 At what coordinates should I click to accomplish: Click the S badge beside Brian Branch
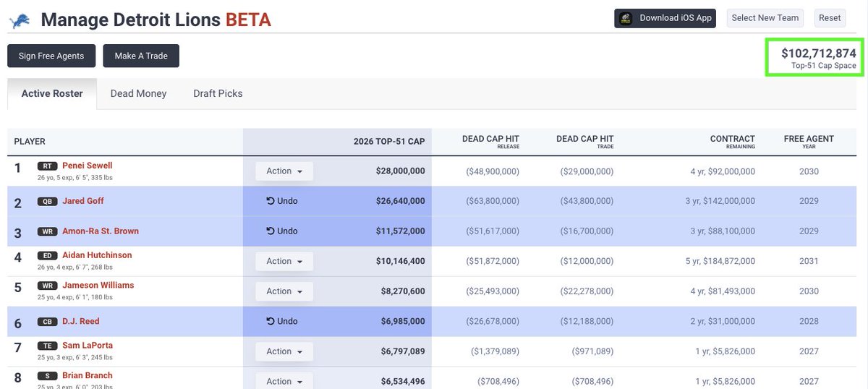(48, 376)
